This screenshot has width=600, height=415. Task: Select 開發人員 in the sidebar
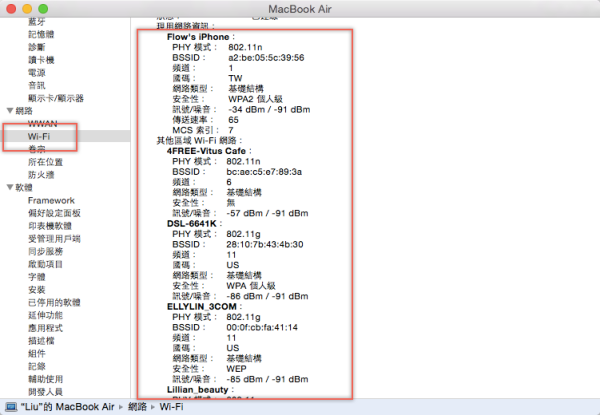[x=45, y=392]
